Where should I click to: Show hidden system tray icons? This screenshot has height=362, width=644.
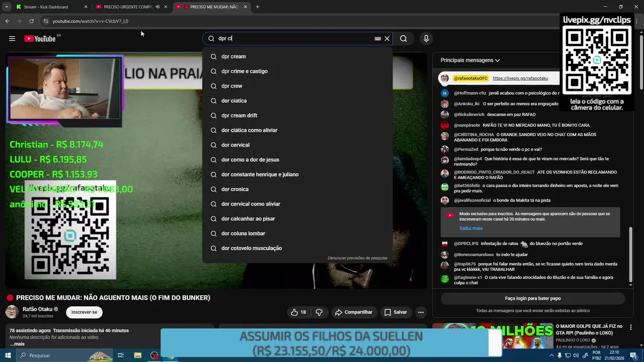551,355
